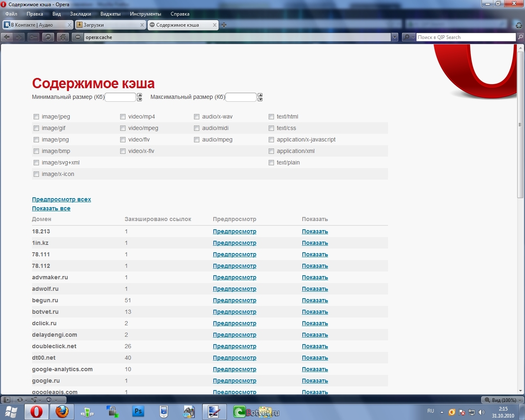The width and height of the screenshot is (525, 420).
Task: Click the Forward arrow navigation button
Action: (19, 37)
